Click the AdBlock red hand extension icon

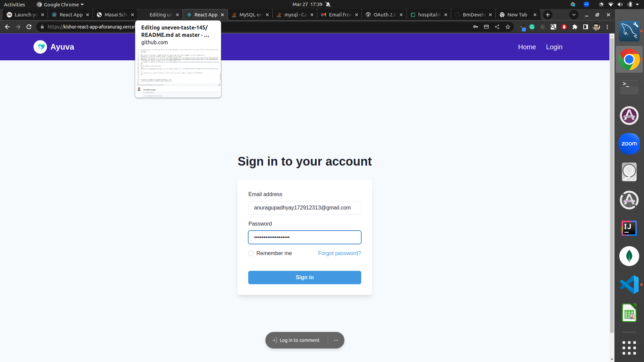(x=564, y=27)
